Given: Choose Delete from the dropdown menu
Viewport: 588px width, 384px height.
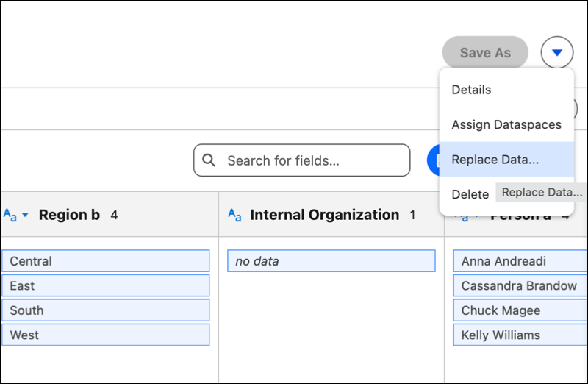Looking at the screenshot, I should (x=470, y=194).
